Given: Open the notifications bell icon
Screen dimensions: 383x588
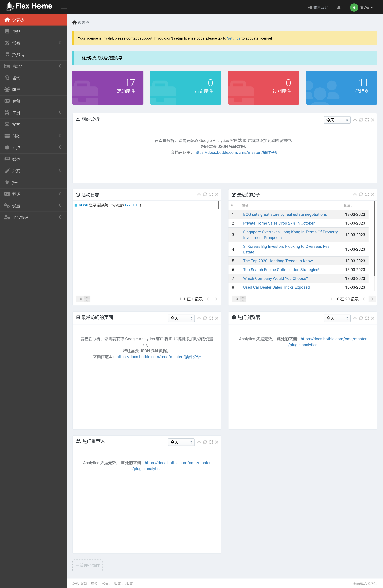Looking at the screenshot, I should pyautogui.click(x=338, y=8).
